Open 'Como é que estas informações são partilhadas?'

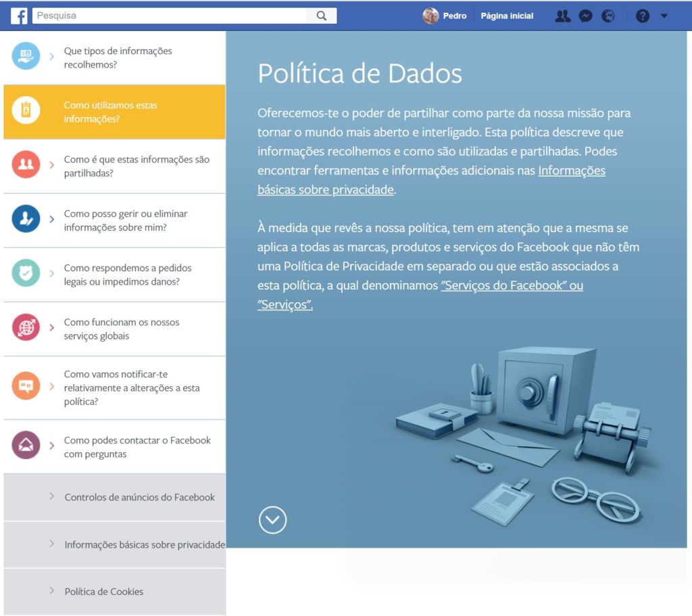pyautogui.click(x=114, y=166)
